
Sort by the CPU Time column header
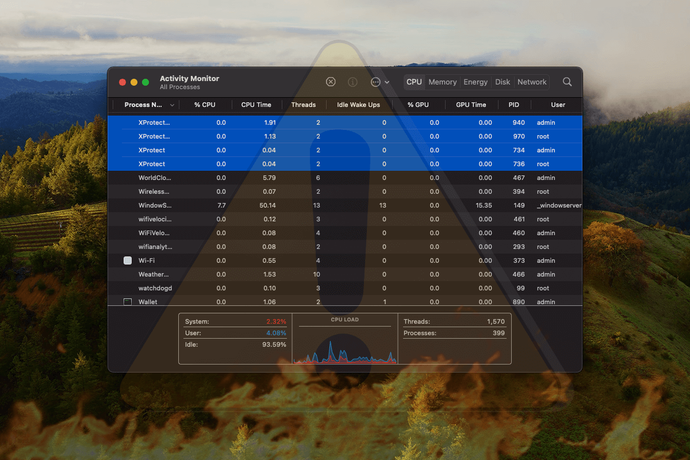256,105
